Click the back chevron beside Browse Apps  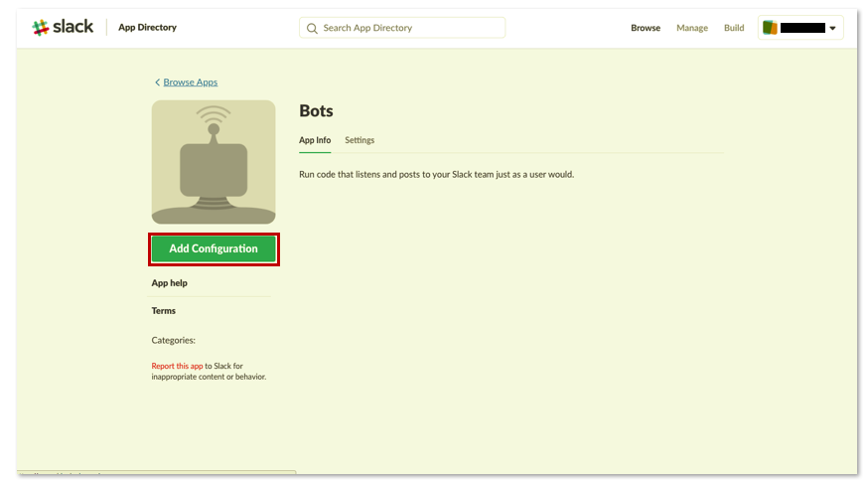click(x=157, y=82)
